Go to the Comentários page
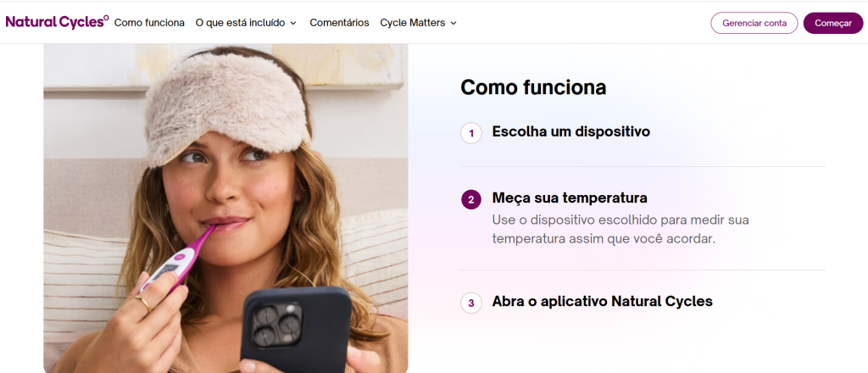Image resolution: width=868 pixels, height=373 pixels. pos(339,23)
